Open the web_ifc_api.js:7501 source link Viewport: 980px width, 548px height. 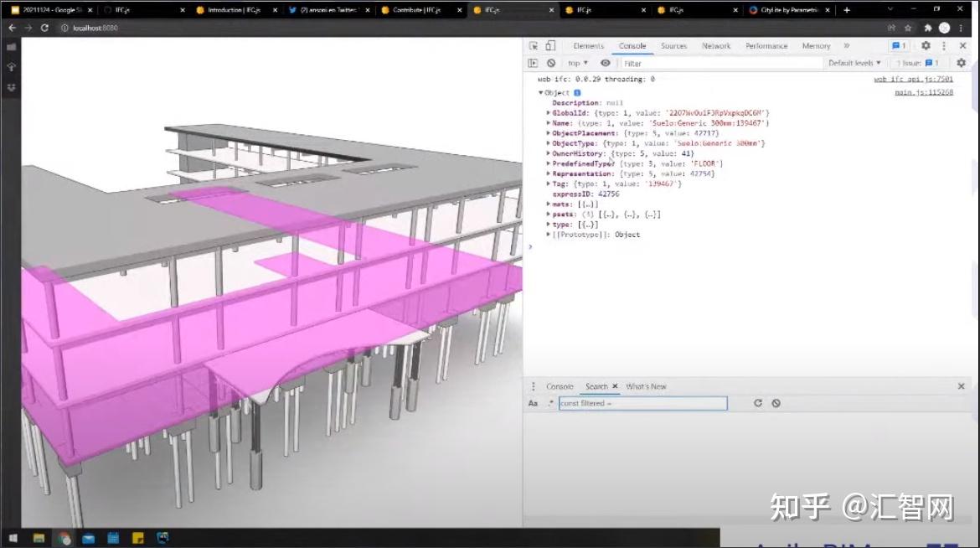click(x=915, y=78)
